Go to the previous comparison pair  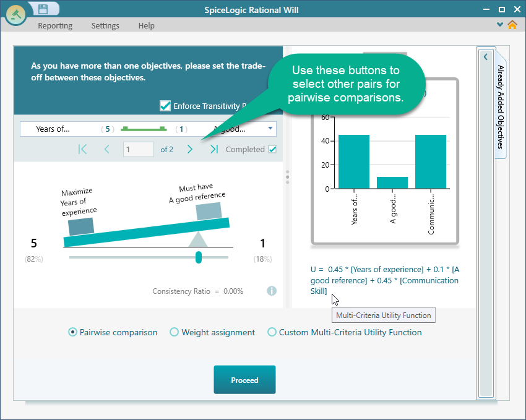(106, 149)
